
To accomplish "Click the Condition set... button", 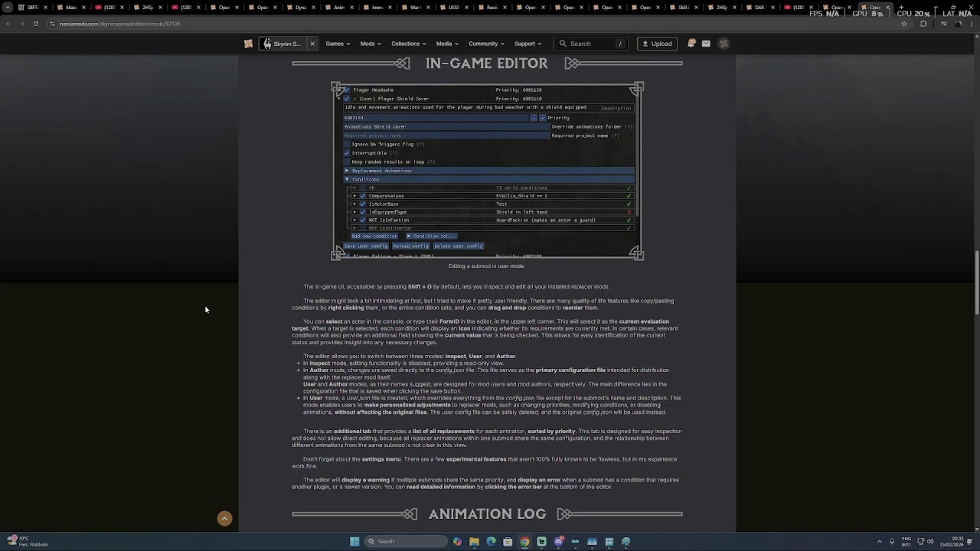I will click(431, 236).
